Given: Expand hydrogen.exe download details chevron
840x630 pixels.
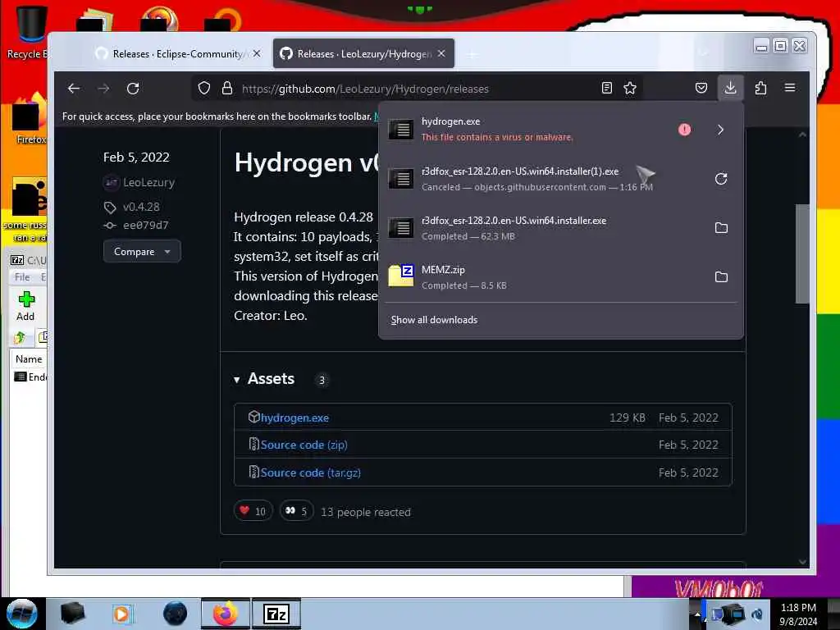Looking at the screenshot, I should (x=720, y=130).
